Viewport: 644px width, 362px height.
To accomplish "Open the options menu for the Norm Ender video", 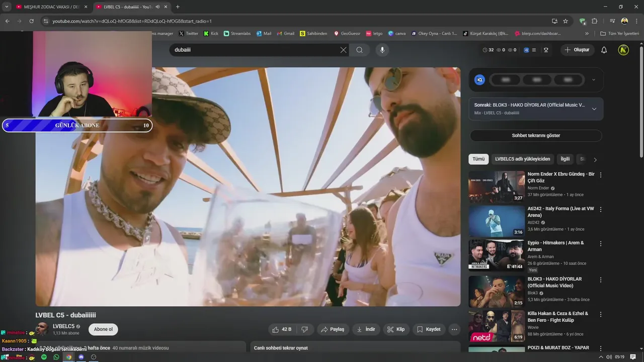I will (600, 175).
